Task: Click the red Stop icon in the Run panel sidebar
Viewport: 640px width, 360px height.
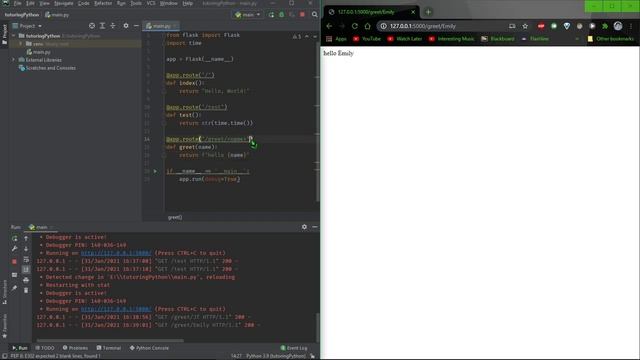Action: [x=15, y=261]
